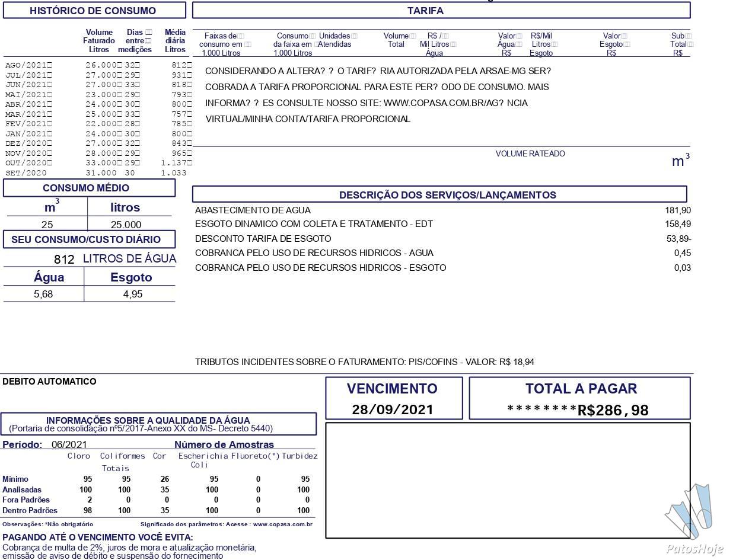This screenshot has width=736, height=560.
Task: Click the Turbidez column header
Action: tap(300, 456)
